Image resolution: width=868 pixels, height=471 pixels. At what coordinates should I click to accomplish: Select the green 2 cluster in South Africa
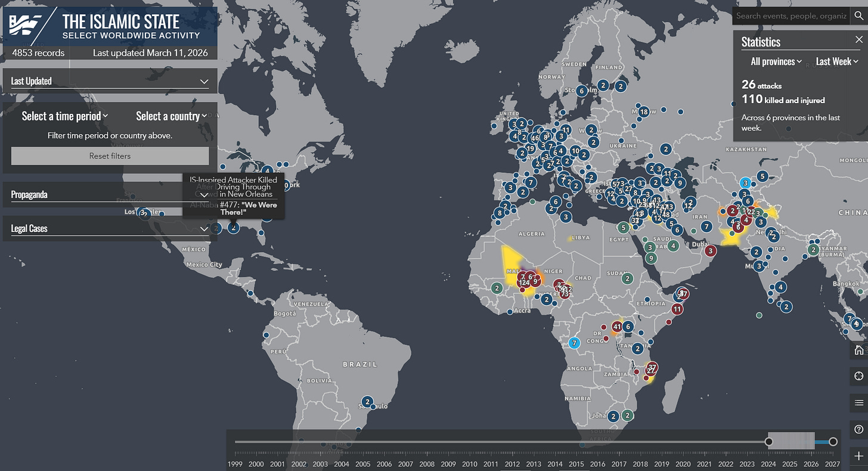pos(627,415)
